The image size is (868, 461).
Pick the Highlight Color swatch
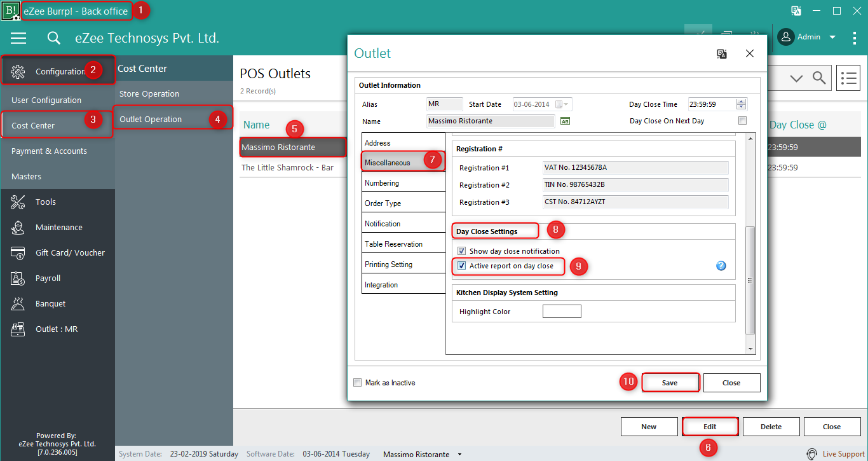point(562,312)
